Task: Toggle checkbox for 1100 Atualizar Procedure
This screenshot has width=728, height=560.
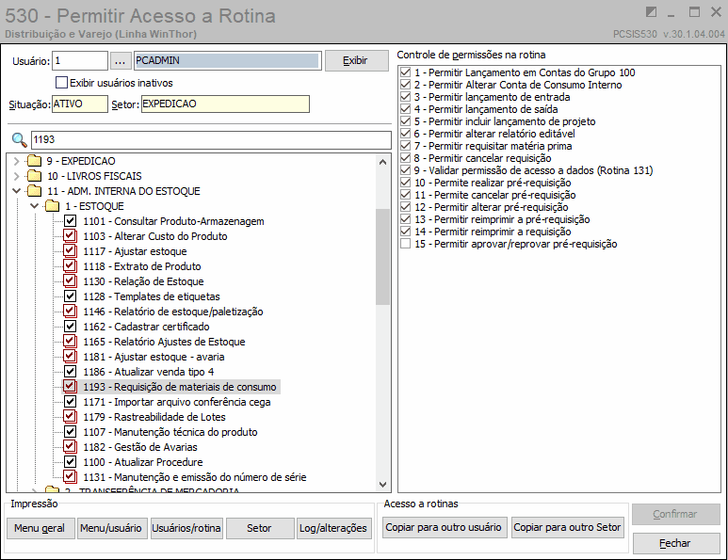Action: (70, 461)
